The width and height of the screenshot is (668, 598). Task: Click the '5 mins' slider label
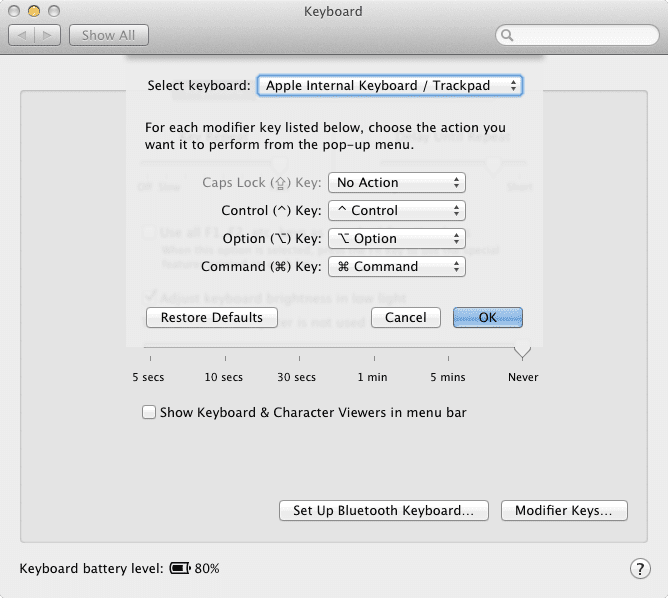448,377
